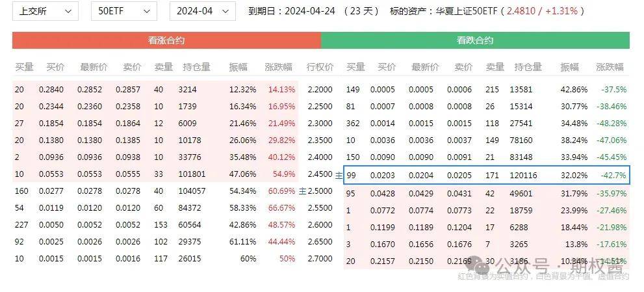Click the 行权价 column header
Screen dimensions: 644x292
tap(320, 66)
